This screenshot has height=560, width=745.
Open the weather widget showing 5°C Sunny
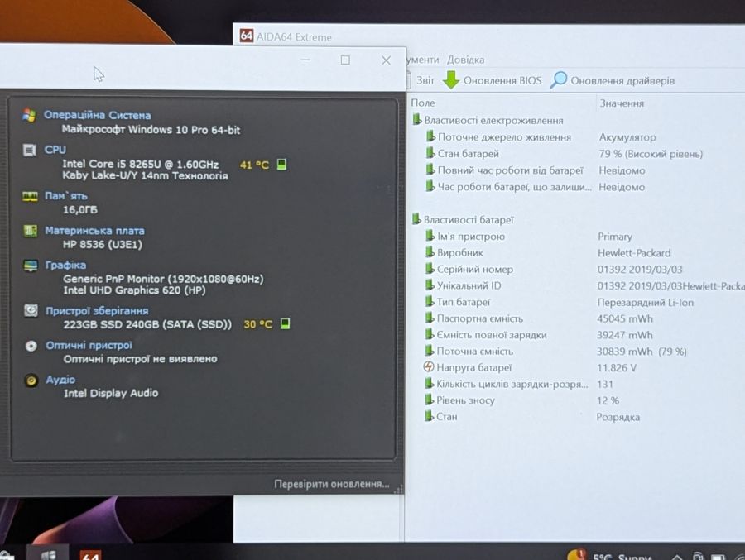(x=609, y=556)
